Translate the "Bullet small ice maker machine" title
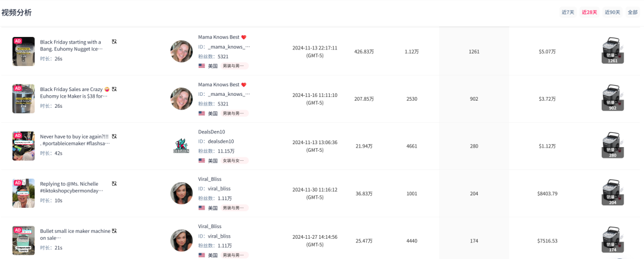644x259 pixels. (x=114, y=230)
